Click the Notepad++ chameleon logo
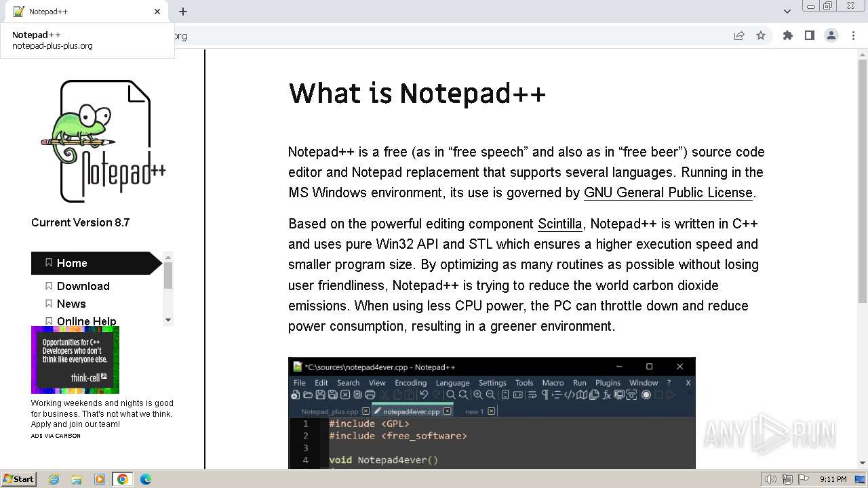This screenshot has height=488, width=868. 103,141
